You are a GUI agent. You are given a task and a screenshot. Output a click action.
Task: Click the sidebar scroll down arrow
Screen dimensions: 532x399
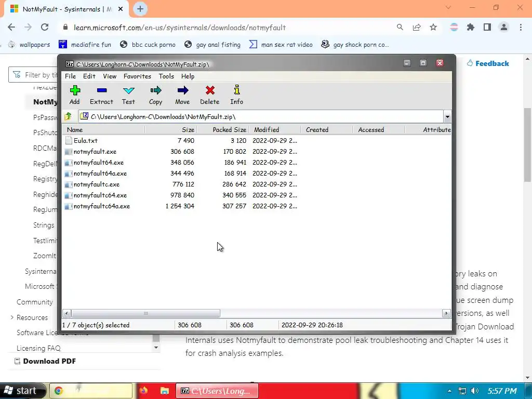click(156, 348)
